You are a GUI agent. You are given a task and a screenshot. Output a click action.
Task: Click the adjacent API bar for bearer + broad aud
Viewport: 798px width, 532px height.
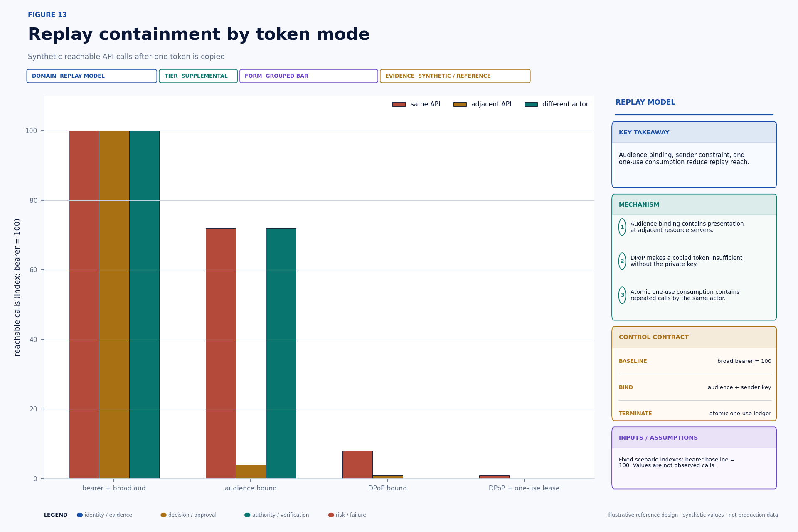tap(114, 305)
